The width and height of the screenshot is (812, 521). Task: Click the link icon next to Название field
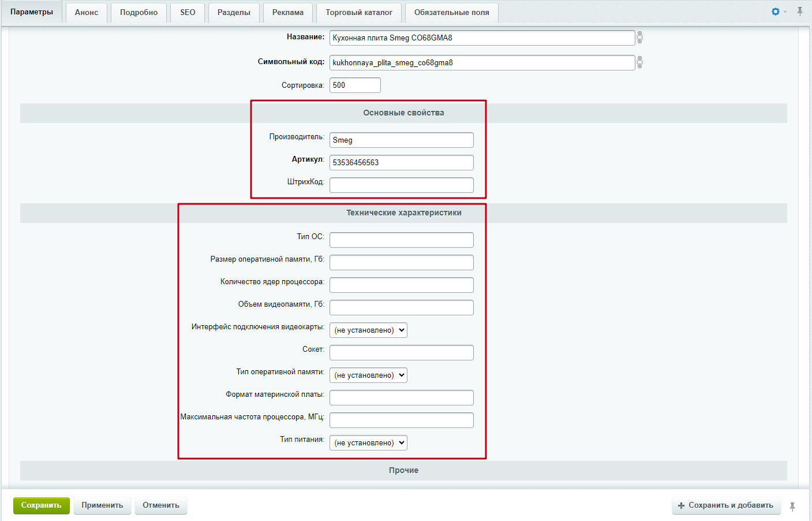pos(639,38)
